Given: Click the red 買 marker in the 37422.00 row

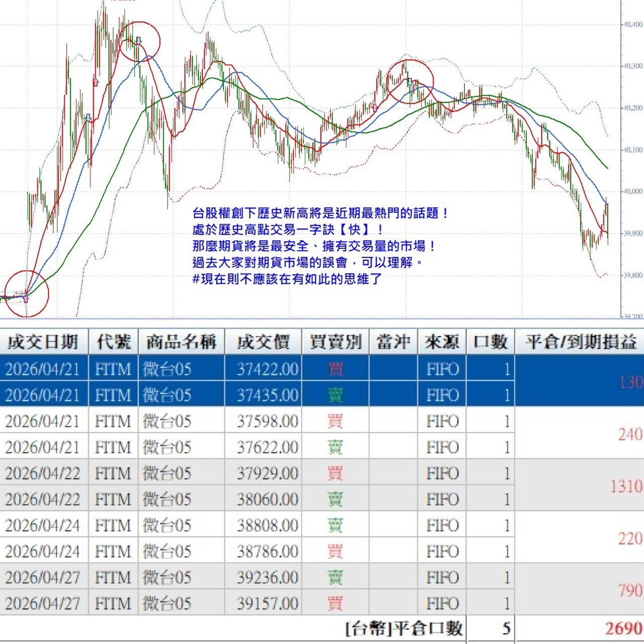Looking at the screenshot, I should 335,369.
